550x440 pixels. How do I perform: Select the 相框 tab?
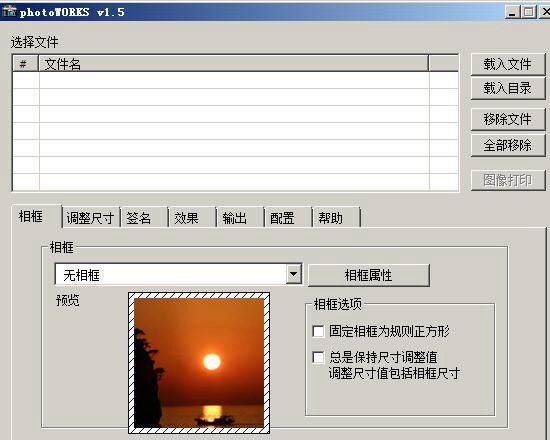(36, 216)
